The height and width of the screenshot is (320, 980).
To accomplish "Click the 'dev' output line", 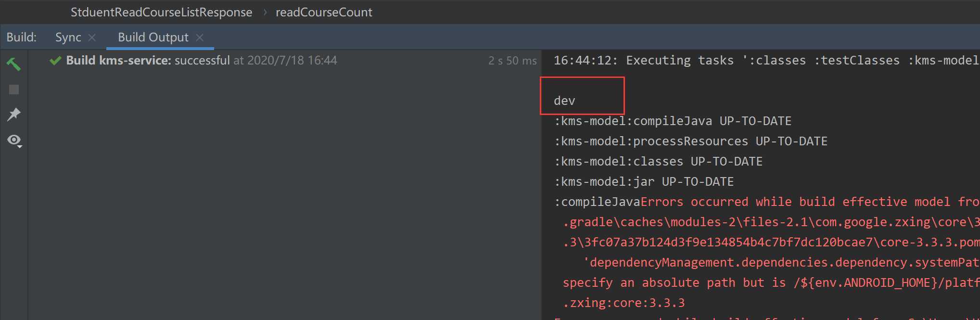I will click(x=564, y=101).
